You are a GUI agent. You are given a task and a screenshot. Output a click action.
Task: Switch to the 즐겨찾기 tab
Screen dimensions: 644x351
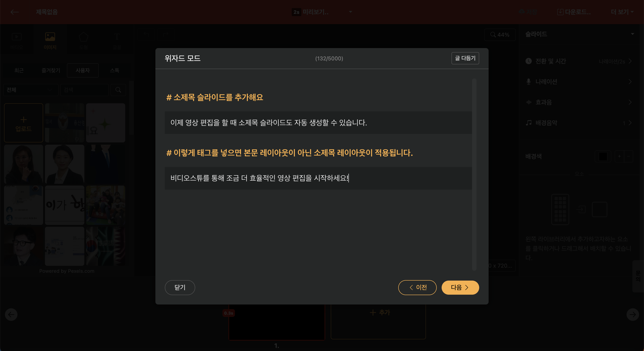click(51, 70)
